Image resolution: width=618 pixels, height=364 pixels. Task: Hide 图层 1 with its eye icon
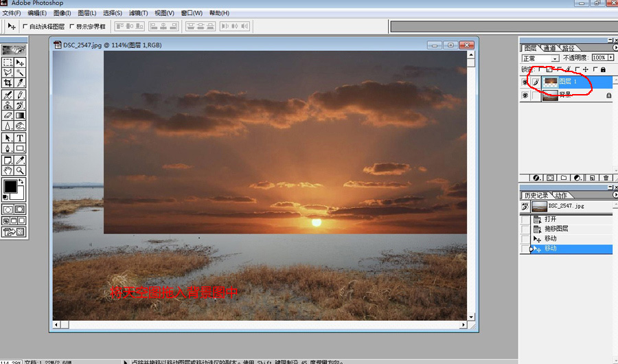tap(525, 82)
